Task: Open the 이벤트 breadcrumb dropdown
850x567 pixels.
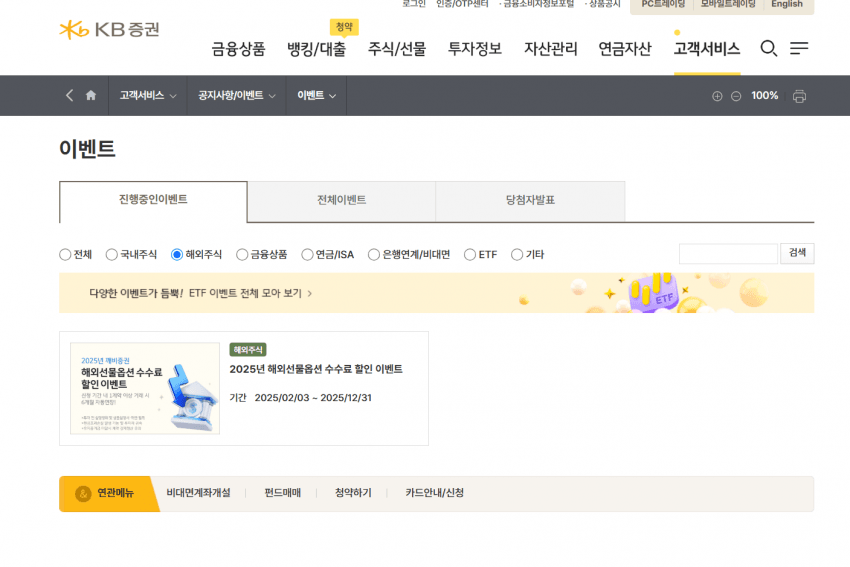Action: click(316, 96)
